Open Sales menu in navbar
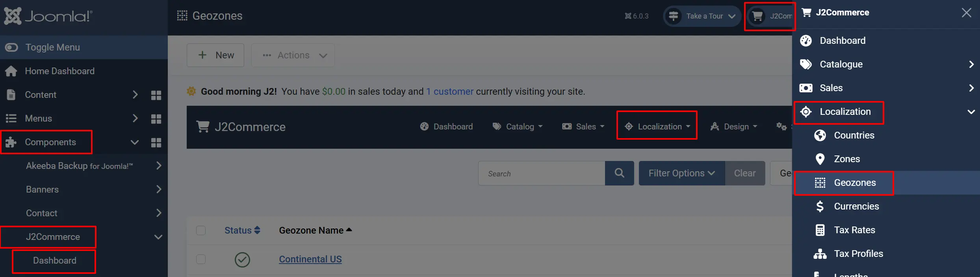This screenshot has height=277, width=980. coord(583,127)
